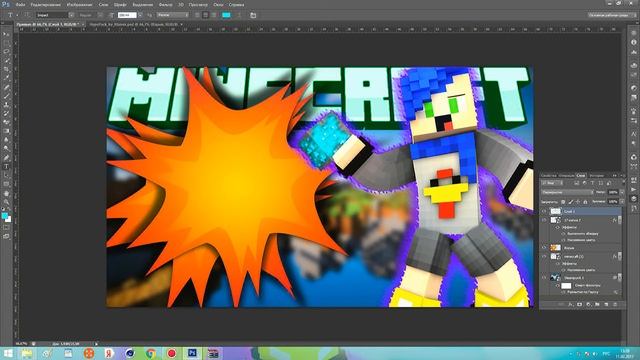This screenshot has width=640, height=360.
Task: Hide the bottom smart object layer
Action: (x=544, y=278)
